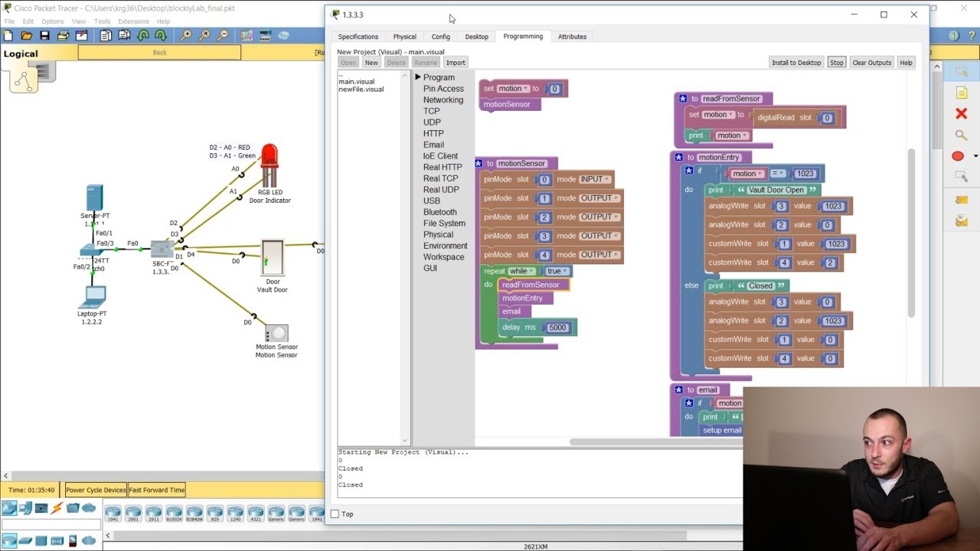Click the Paste icon in main toolbar
This screenshot has height=551, width=980.
pos(124,35)
